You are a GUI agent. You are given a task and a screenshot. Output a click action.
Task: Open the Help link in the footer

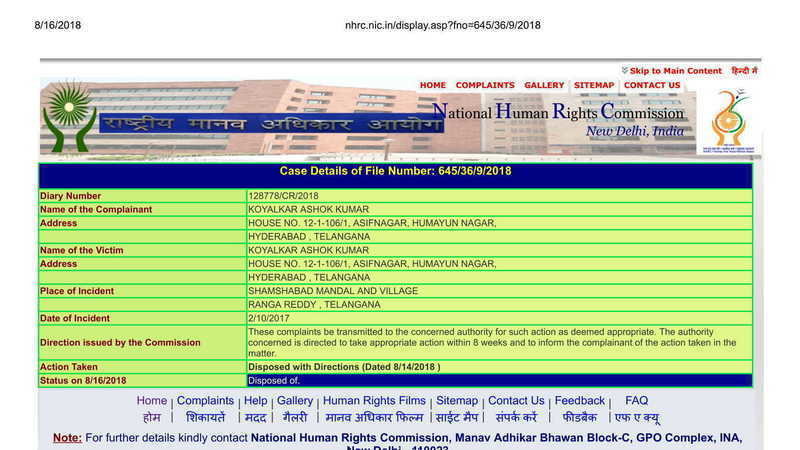pos(256,401)
